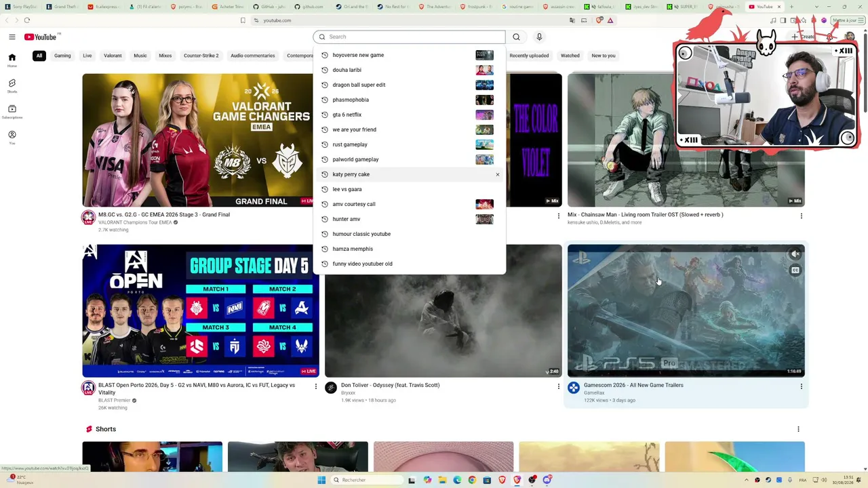The width and height of the screenshot is (868, 488).
Task: Select the Audio commentaries filter chip
Action: click(252, 56)
